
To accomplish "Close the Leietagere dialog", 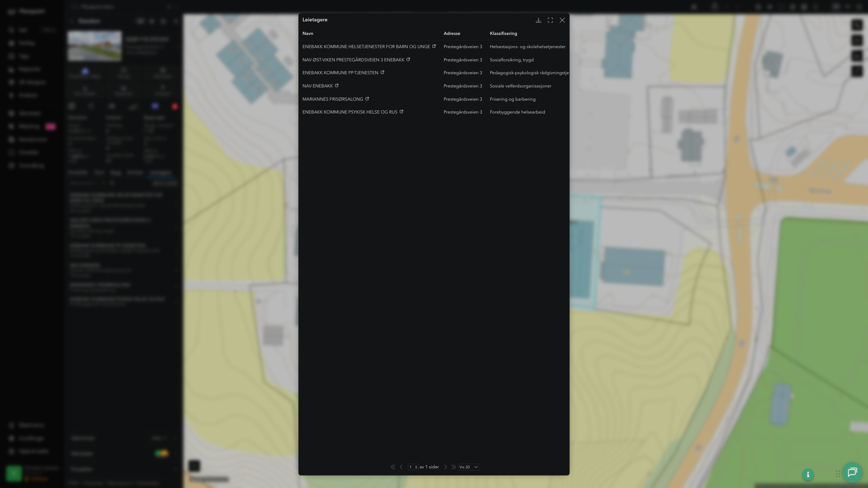I will (x=562, y=20).
